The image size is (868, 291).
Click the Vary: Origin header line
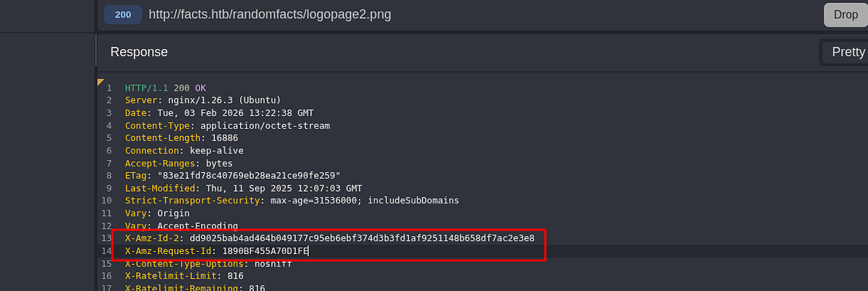(x=157, y=214)
